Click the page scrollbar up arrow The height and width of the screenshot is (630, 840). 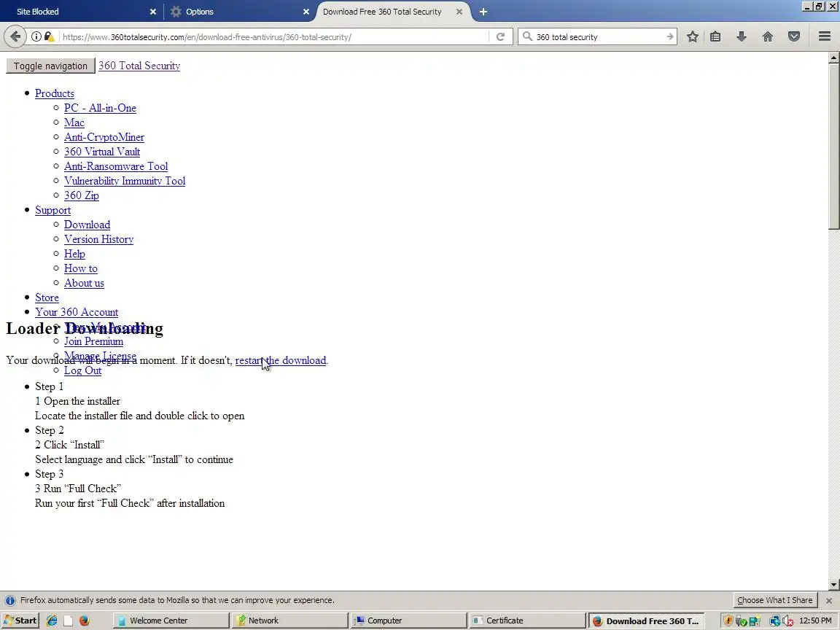point(833,58)
